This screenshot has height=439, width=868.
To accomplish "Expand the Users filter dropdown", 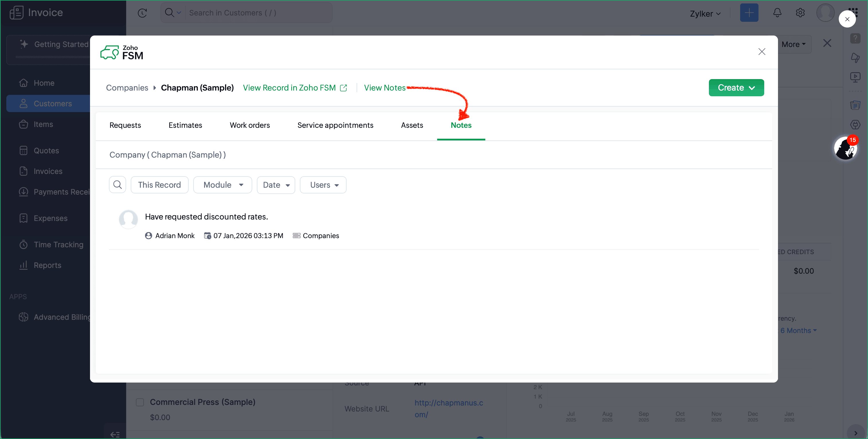I will pos(323,185).
